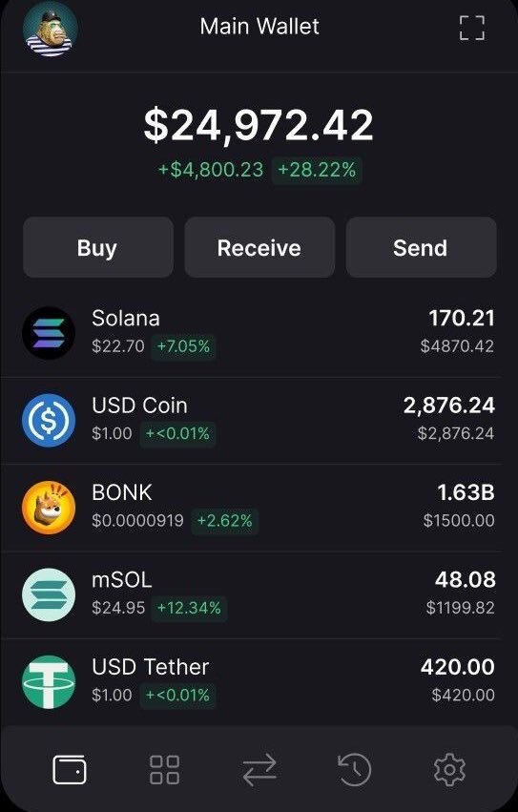Click the Buy button

[x=98, y=247]
